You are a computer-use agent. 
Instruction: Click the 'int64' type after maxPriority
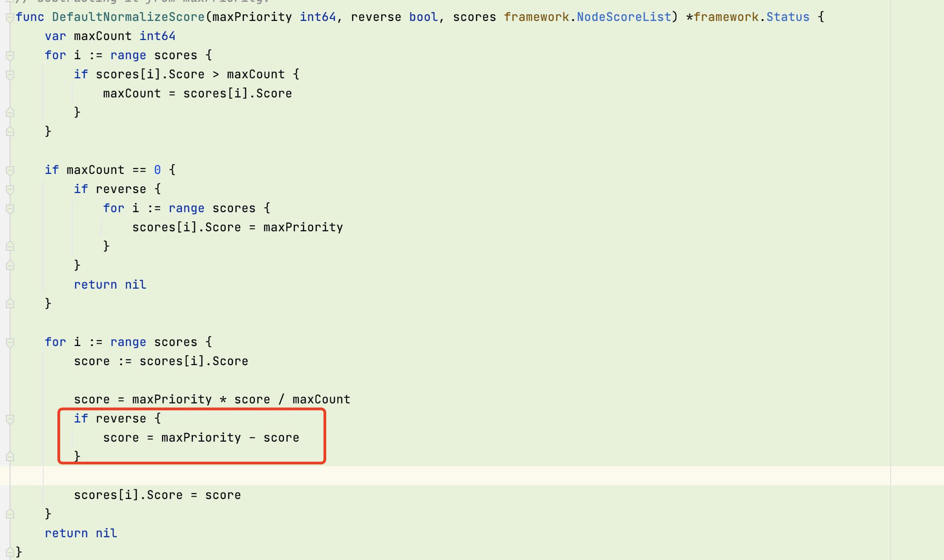(318, 17)
